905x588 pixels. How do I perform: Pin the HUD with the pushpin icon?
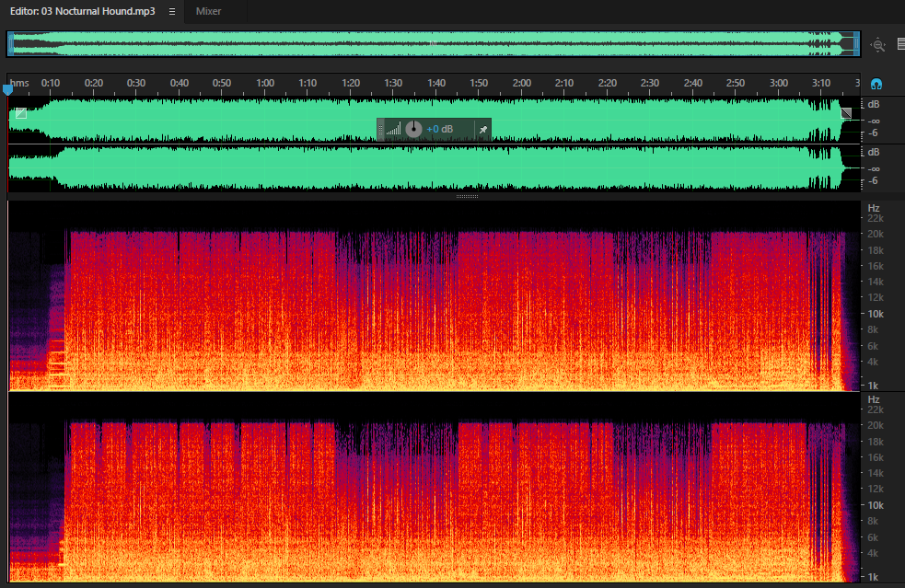click(x=483, y=129)
